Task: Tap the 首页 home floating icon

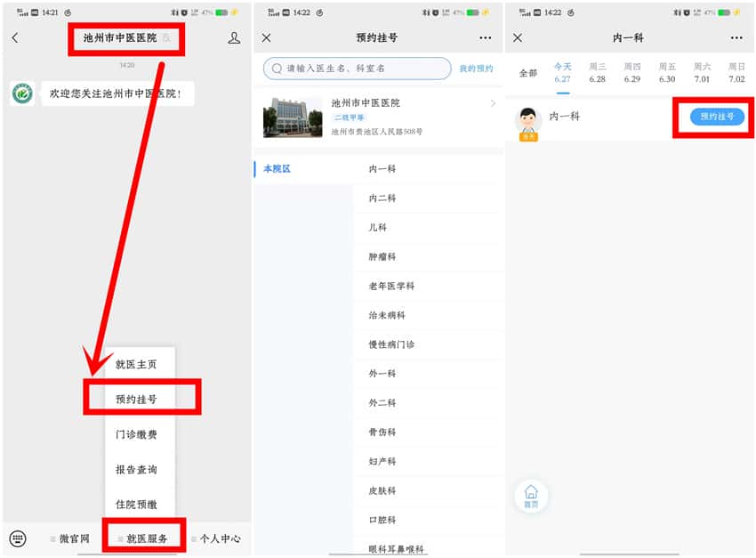Action: pyautogui.click(x=531, y=496)
